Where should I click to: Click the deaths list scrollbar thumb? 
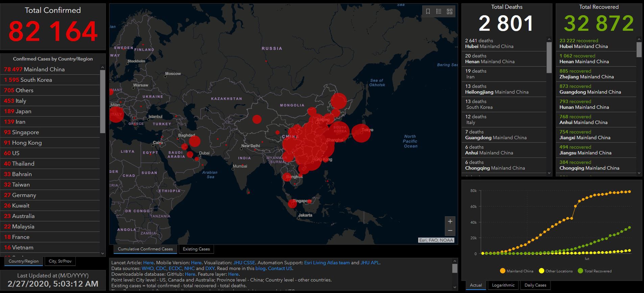pos(549,57)
